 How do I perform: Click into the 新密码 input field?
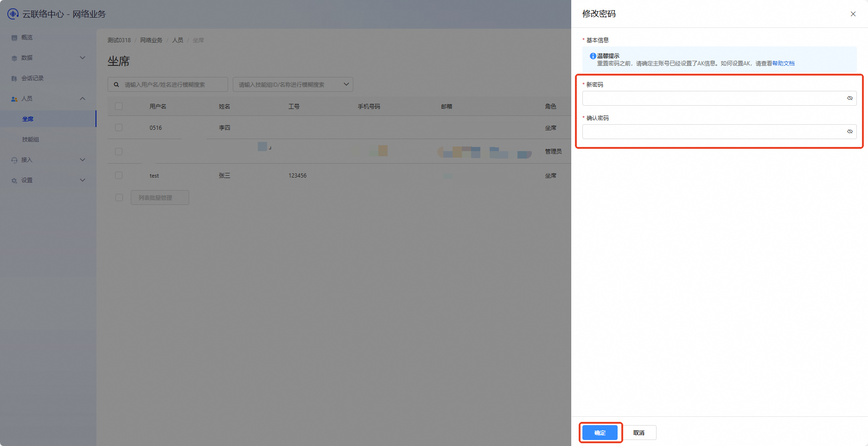click(719, 98)
